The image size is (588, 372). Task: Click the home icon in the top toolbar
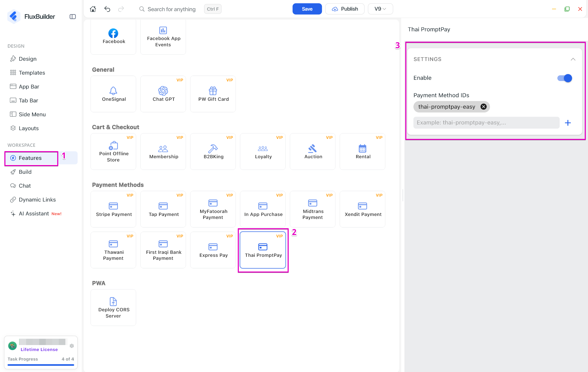93,9
